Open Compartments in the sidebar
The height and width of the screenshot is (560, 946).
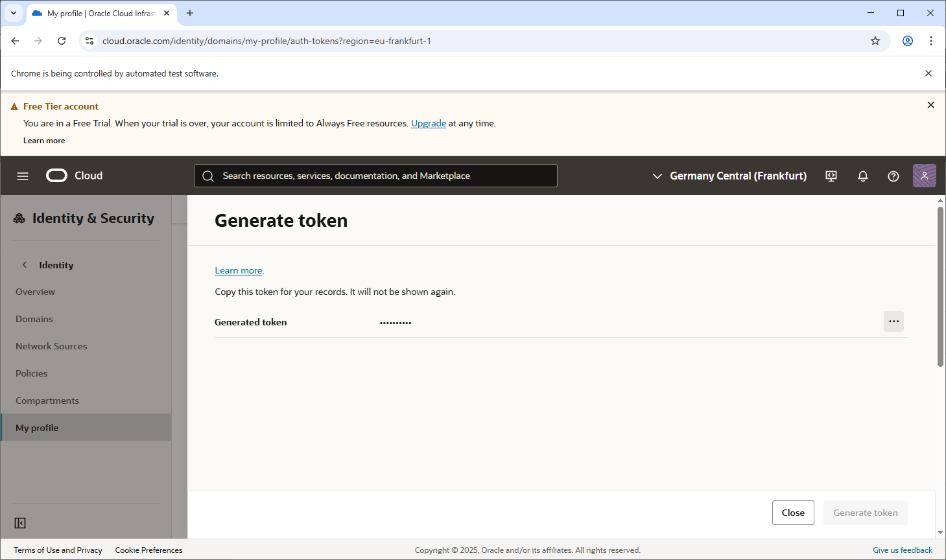[x=47, y=401]
